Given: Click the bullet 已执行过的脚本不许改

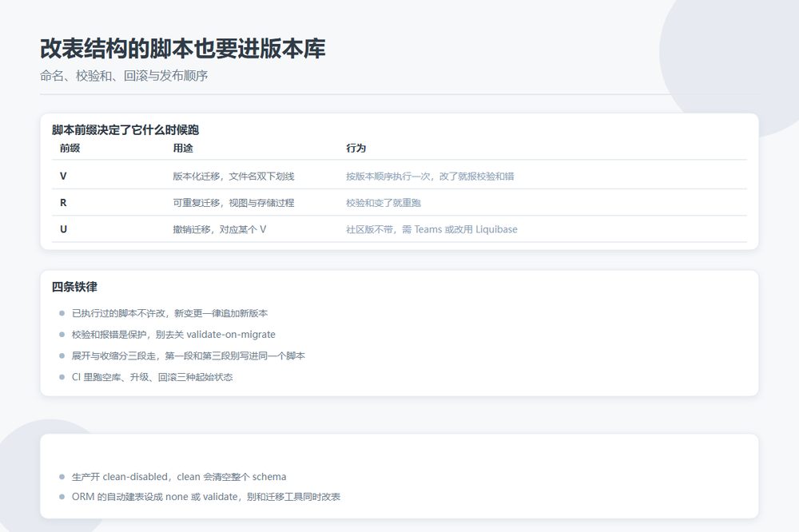Looking at the screenshot, I should [x=169, y=313].
